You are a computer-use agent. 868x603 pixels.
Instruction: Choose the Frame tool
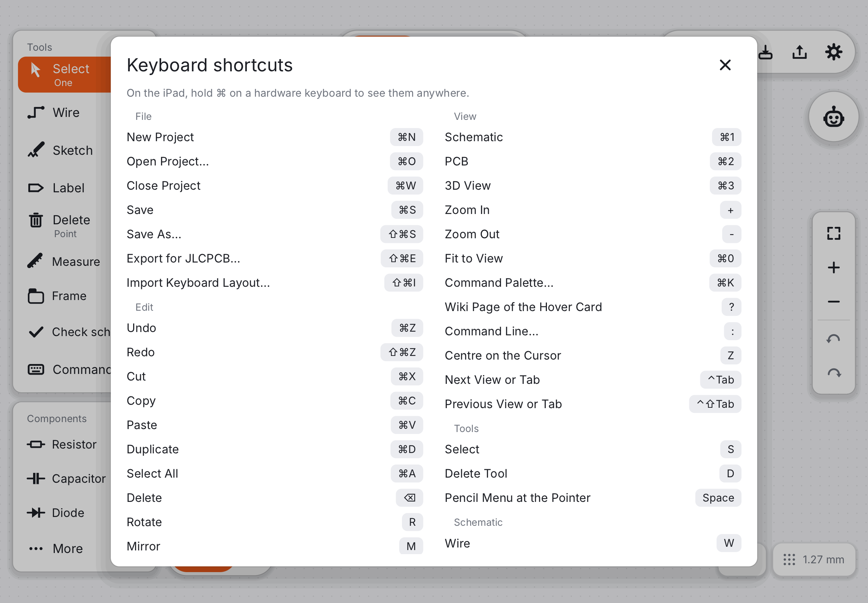point(64,296)
